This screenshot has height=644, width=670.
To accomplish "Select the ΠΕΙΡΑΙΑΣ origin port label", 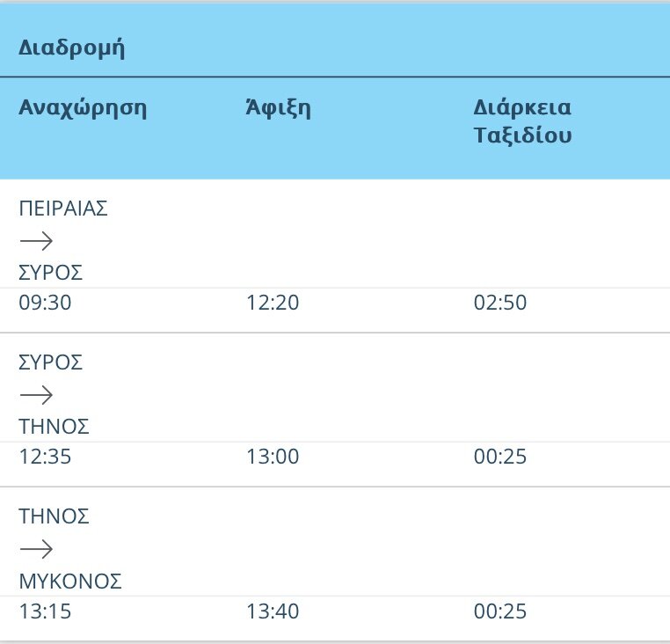I will pos(63,209).
